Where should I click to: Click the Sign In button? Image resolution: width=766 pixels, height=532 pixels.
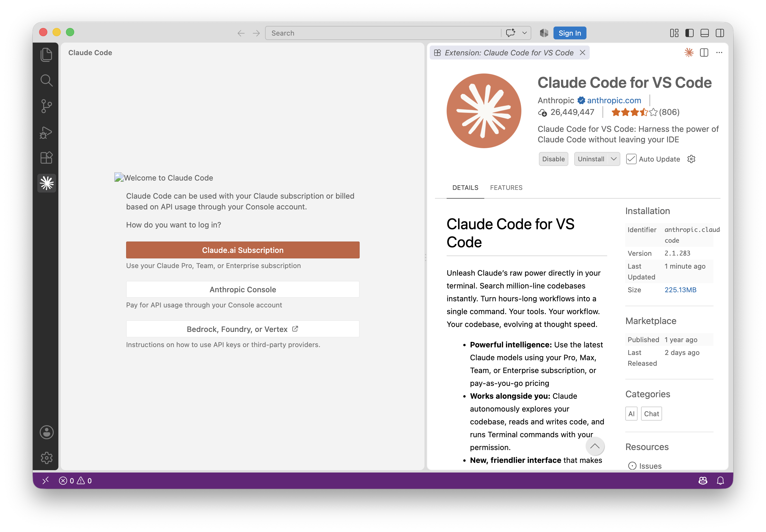[x=570, y=33]
